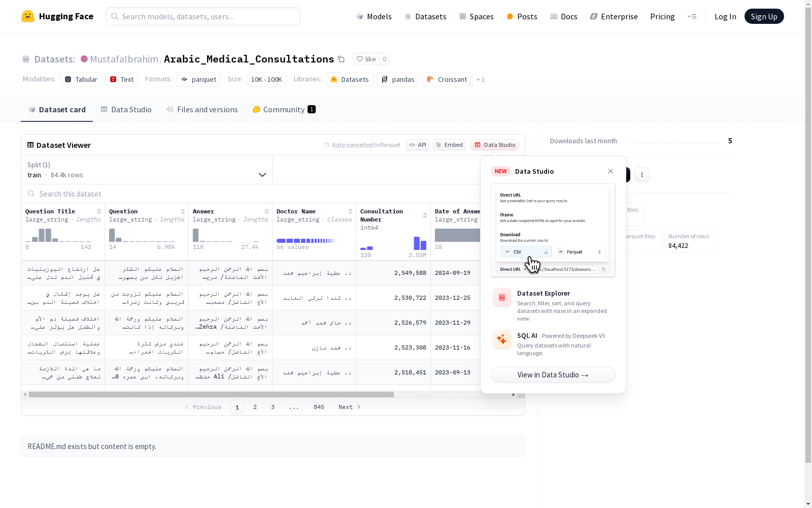This screenshot has width=812, height=508.
Task: Open the Files and versions tab
Action: (202, 110)
